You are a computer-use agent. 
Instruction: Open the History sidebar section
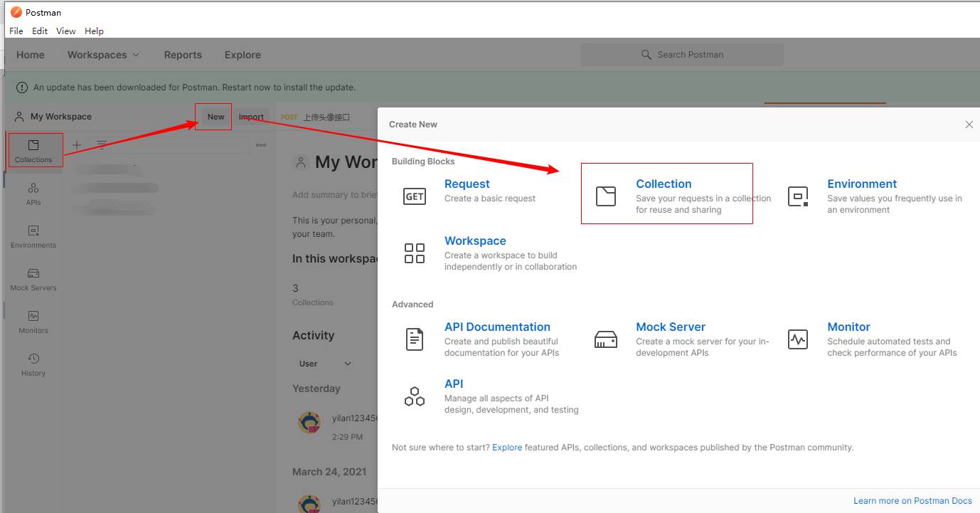[33, 364]
